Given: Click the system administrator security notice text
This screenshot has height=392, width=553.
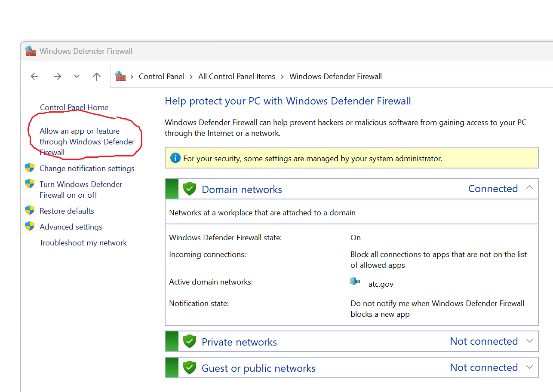Looking at the screenshot, I should click(313, 159).
